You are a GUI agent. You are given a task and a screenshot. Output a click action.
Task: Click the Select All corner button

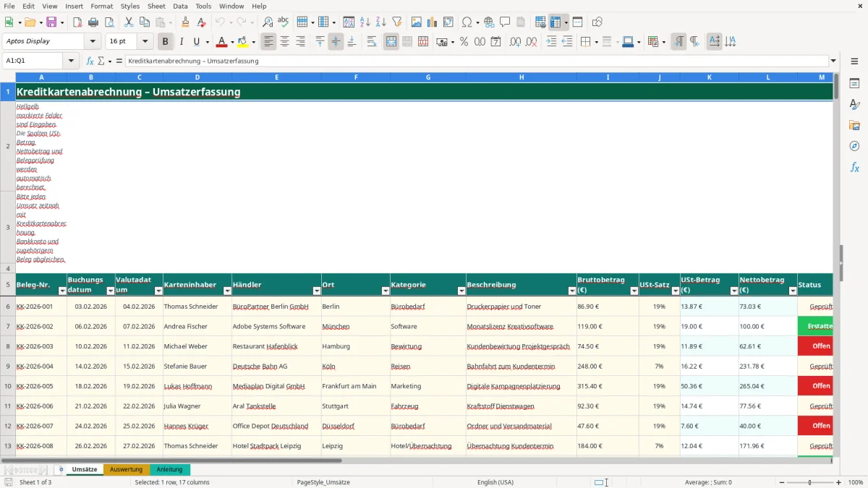tap(8, 77)
